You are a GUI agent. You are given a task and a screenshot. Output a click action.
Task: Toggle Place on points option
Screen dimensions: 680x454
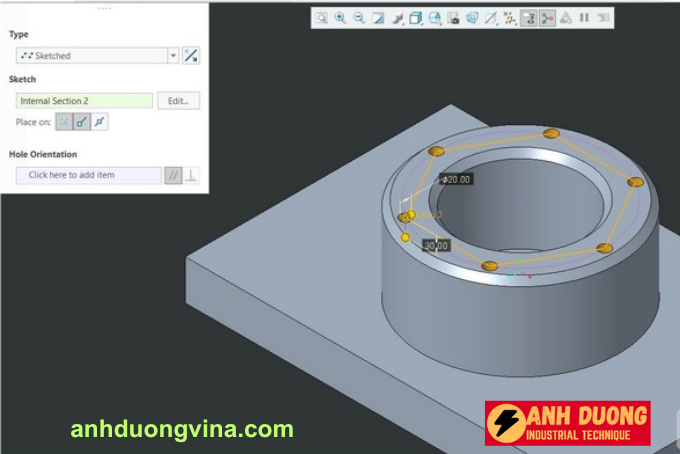click(63, 122)
